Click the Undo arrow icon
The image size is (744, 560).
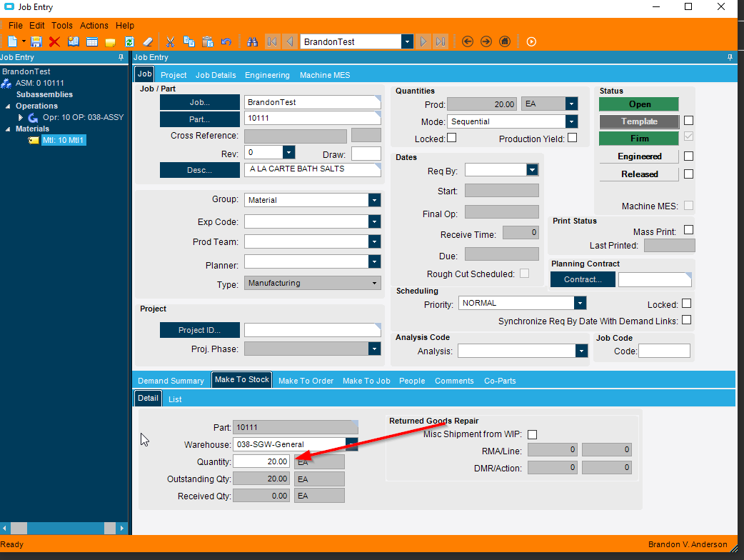(226, 41)
